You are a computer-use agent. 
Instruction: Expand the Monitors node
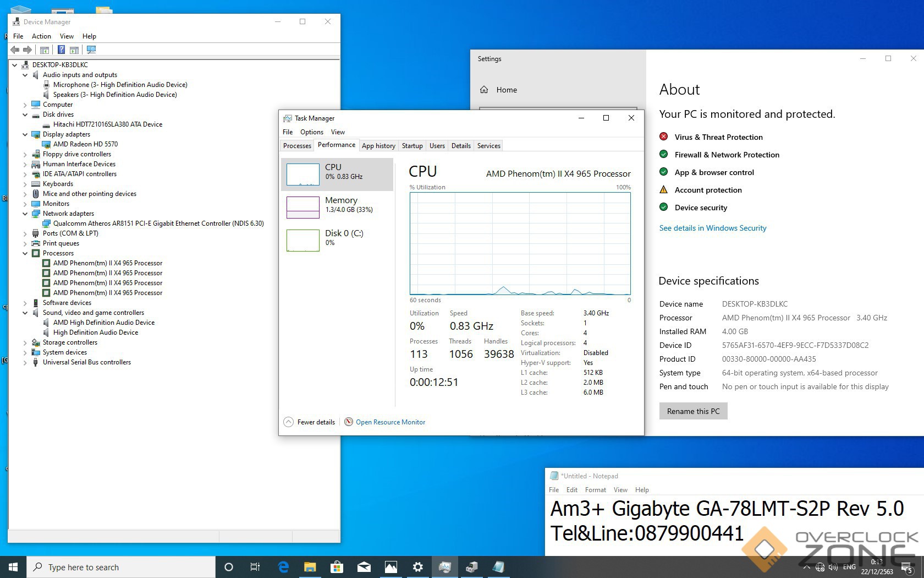tap(25, 204)
